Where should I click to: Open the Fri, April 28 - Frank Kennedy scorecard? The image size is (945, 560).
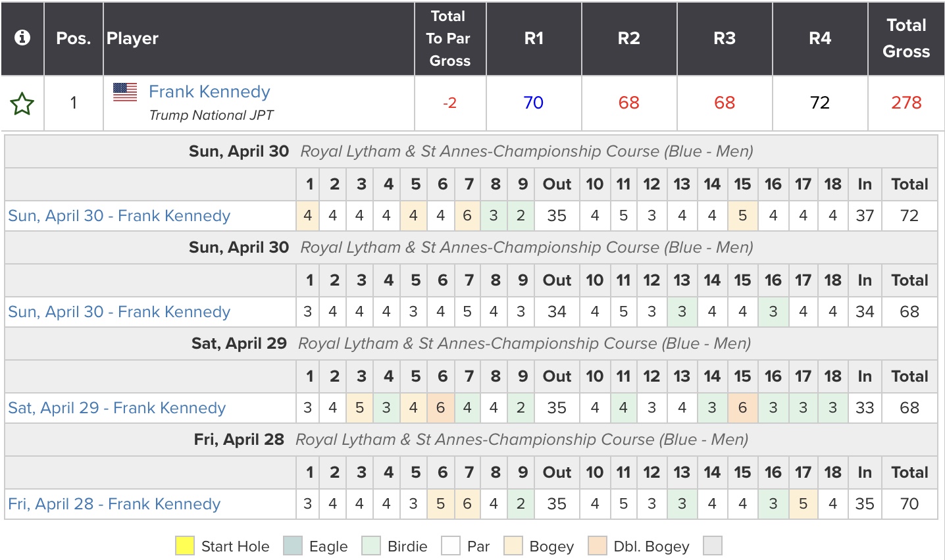pyautogui.click(x=114, y=504)
